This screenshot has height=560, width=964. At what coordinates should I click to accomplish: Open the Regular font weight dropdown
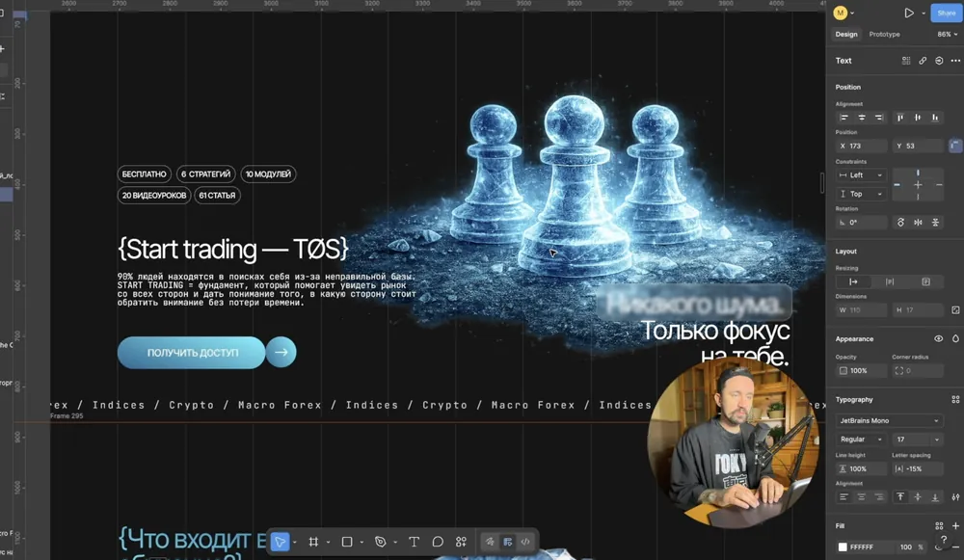(861, 440)
